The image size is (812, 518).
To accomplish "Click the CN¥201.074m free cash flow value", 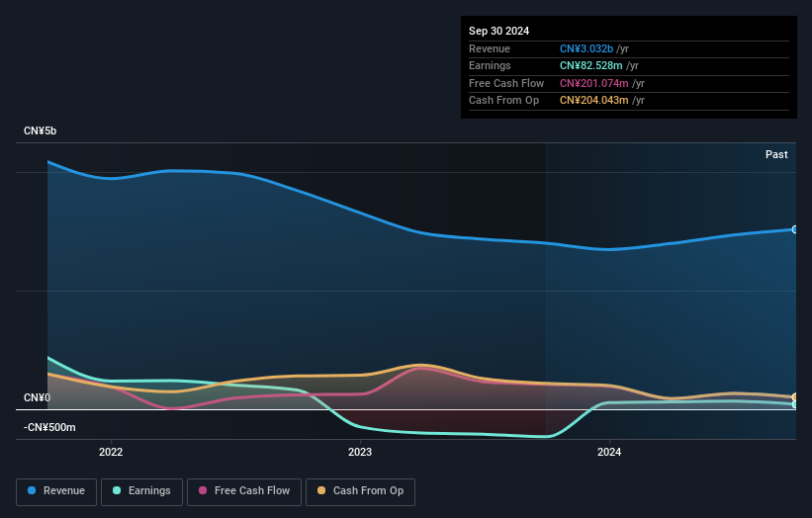I will 594,83.
